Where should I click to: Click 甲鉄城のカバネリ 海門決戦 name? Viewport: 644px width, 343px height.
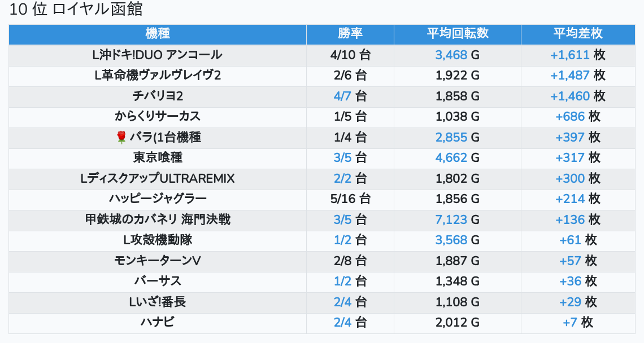coord(158,219)
